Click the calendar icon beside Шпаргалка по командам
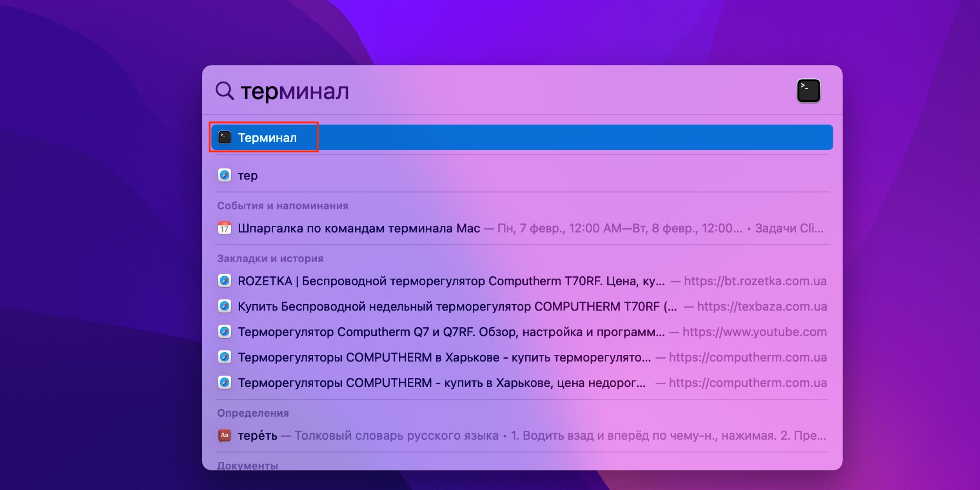Viewport: 980px width, 490px height. 225,229
